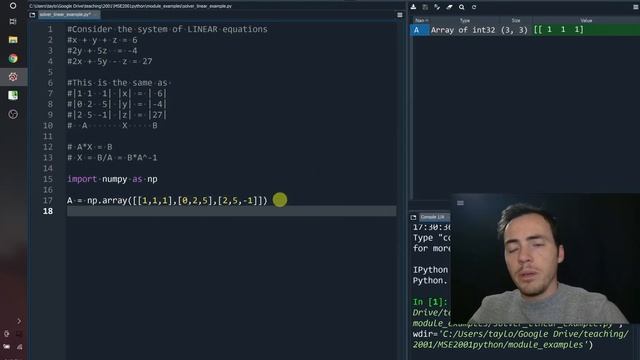Click the 'Array of int32' type cell

[463, 30]
